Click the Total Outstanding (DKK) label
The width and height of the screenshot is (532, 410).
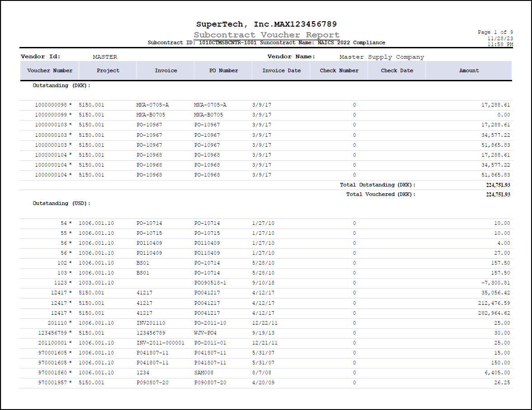[x=377, y=185]
